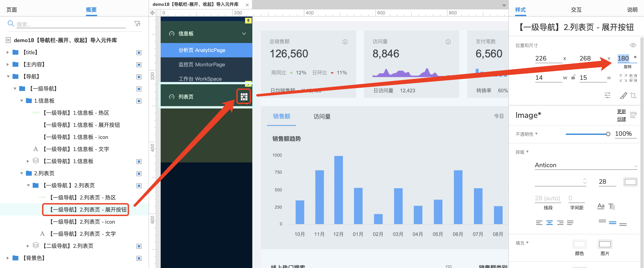644x268 pixels.
Task: Click the dashboard icon beside 信息板
Action: (x=171, y=34)
